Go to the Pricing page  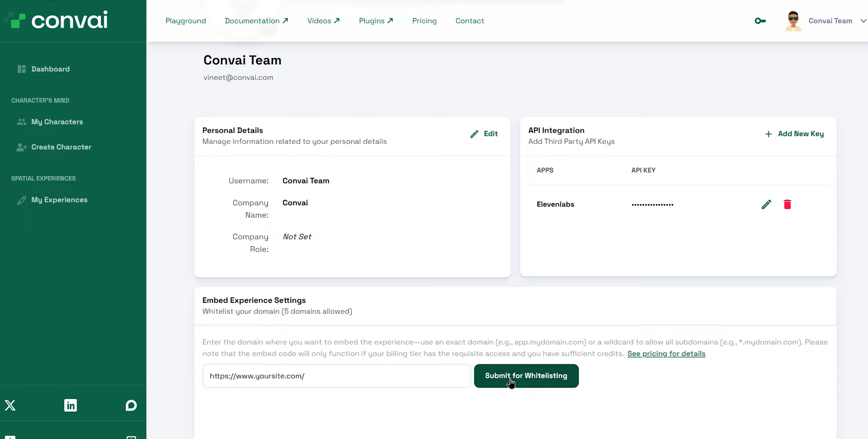tap(424, 21)
